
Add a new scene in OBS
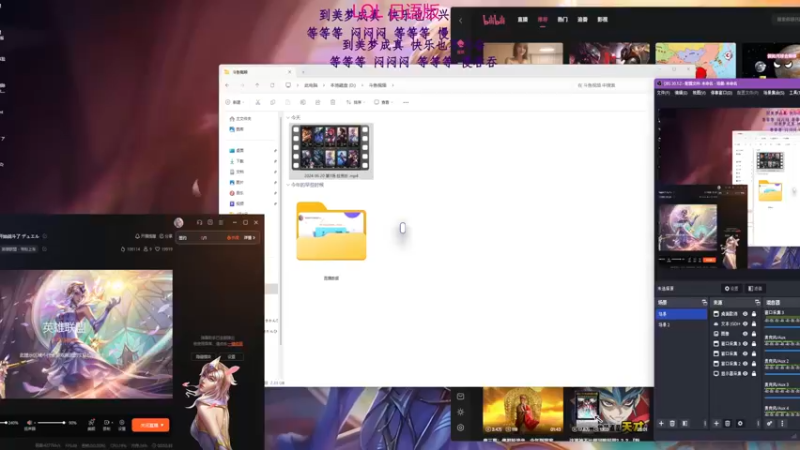[x=661, y=423]
